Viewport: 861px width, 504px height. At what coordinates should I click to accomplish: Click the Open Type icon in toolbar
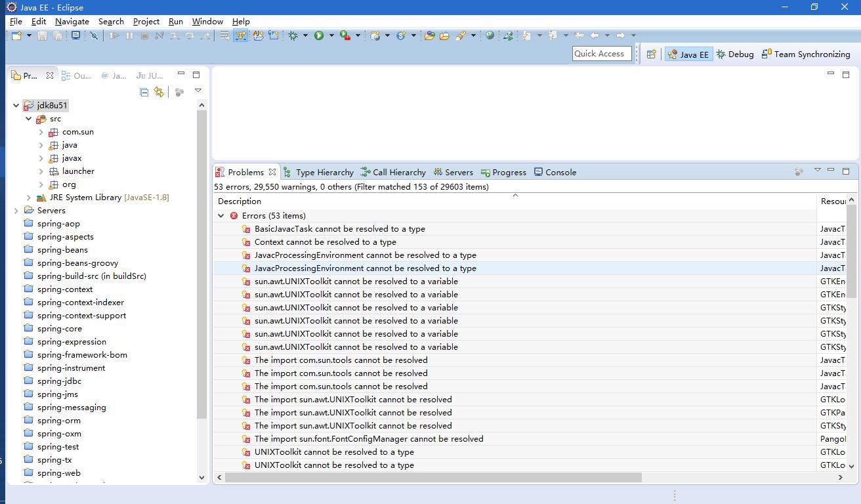pyautogui.click(x=429, y=35)
